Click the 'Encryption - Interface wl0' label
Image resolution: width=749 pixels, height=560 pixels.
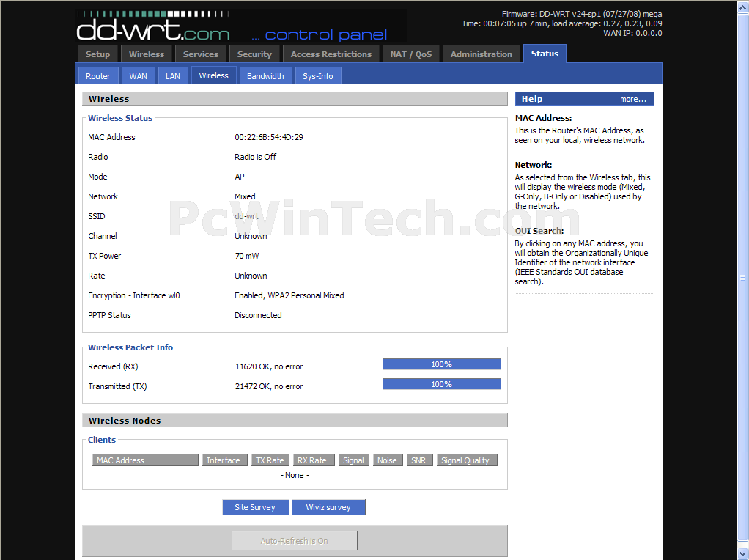point(133,295)
